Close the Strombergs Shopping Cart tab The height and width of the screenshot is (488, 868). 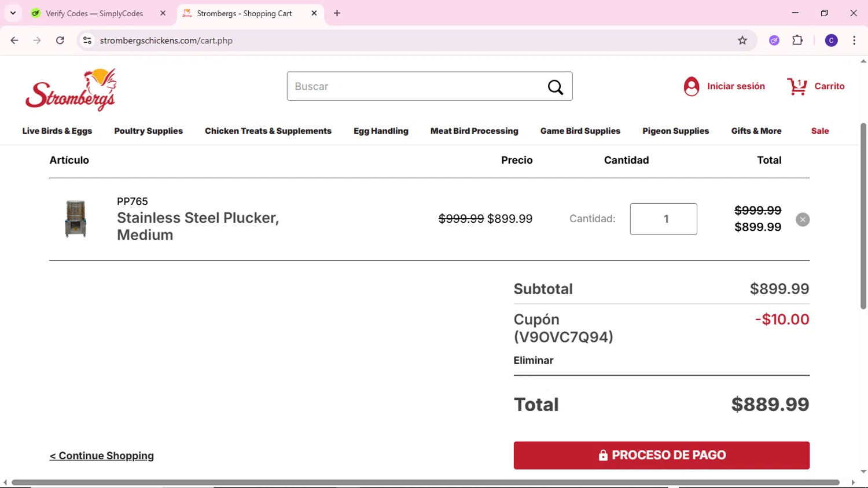(314, 13)
